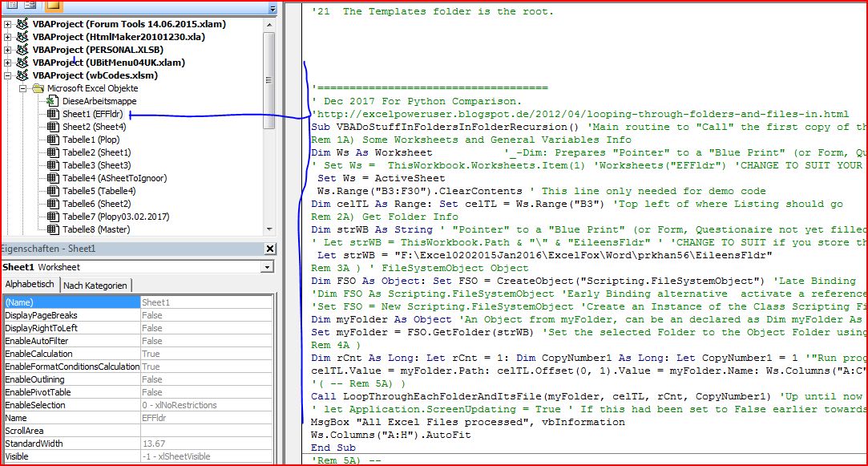Select Tabelle8 (Master) in the project tree

pyautogui.click(x=96, y=229)
